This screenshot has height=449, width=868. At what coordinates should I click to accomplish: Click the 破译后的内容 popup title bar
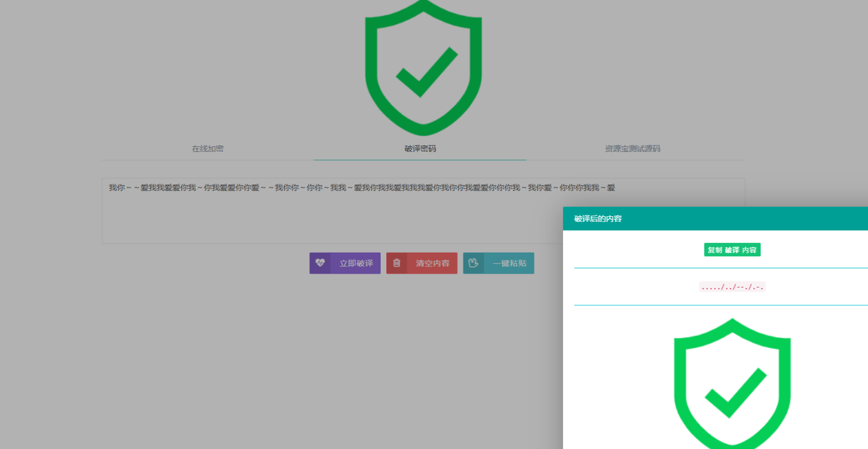[598, 219]
